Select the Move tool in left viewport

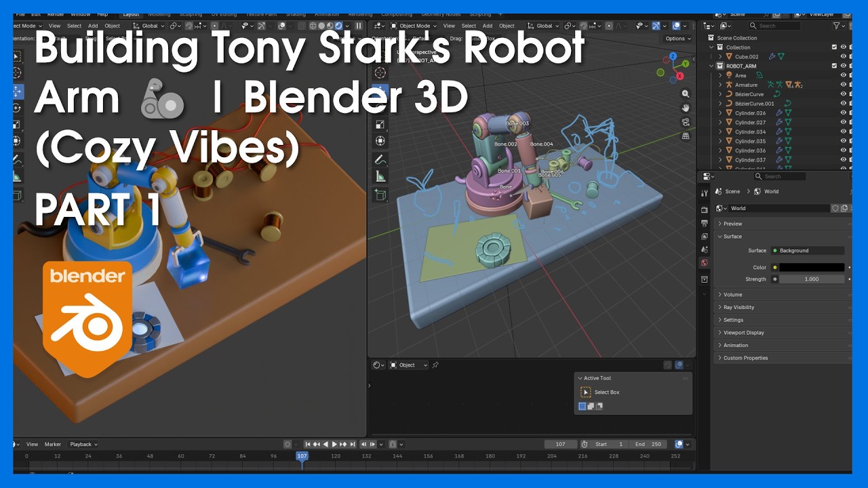click(17, 91)
